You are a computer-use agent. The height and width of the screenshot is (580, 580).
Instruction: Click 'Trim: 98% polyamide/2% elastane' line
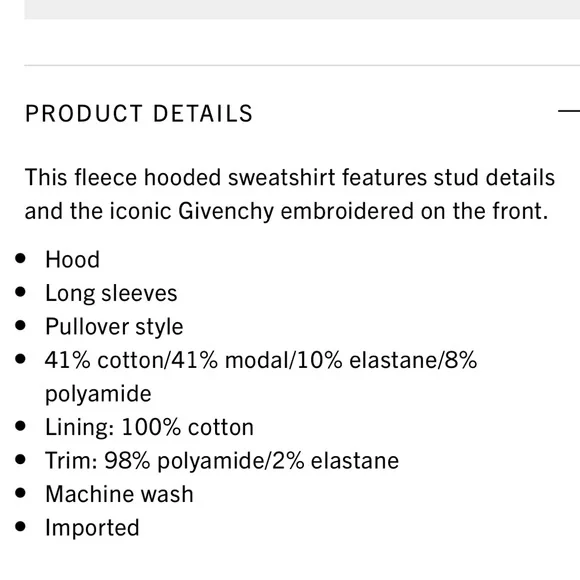(222, 461)
